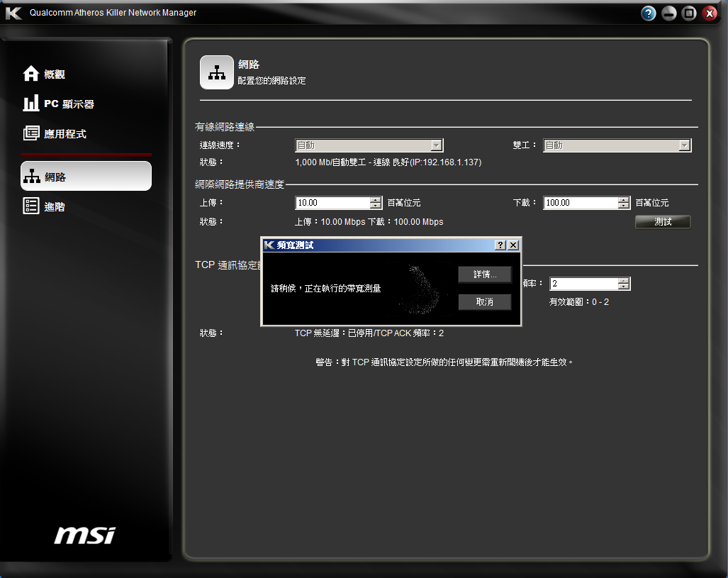Close the Killer Network Manager with red X

coord(710,13)
